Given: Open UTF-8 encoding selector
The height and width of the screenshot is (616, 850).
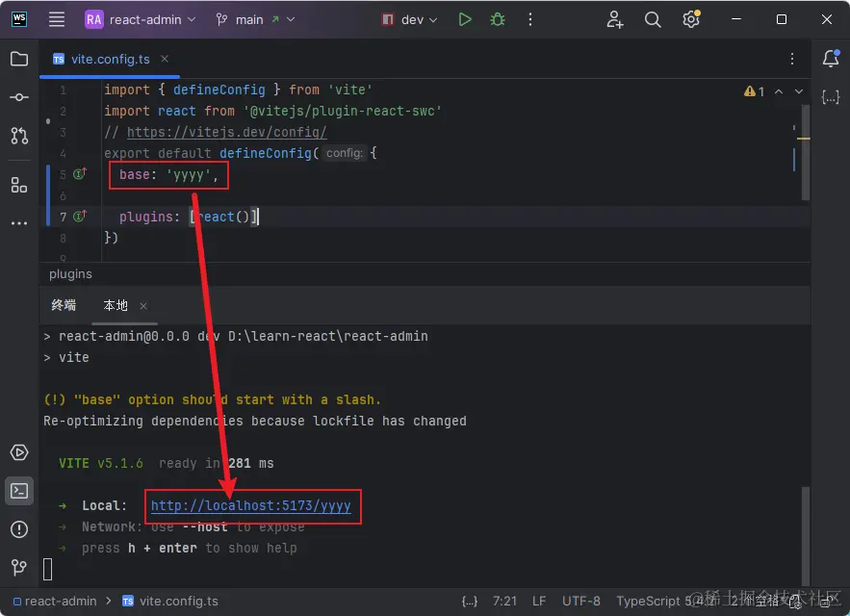Looking at the screenshot, I should (581, 601).
